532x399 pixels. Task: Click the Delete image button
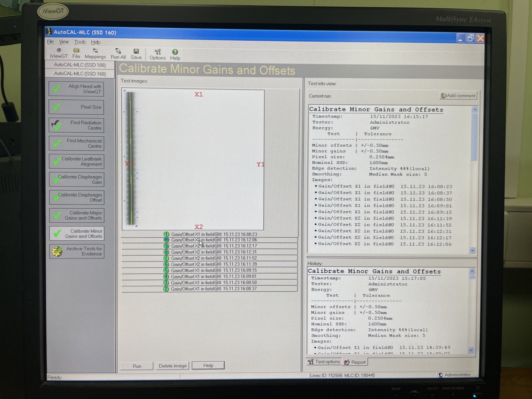tap(172, 366)
